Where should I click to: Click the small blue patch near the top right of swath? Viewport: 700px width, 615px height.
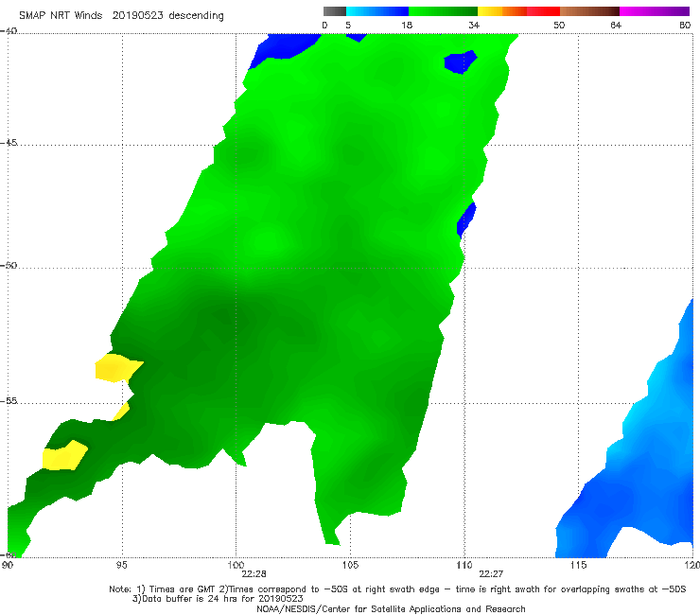[461, 62]
